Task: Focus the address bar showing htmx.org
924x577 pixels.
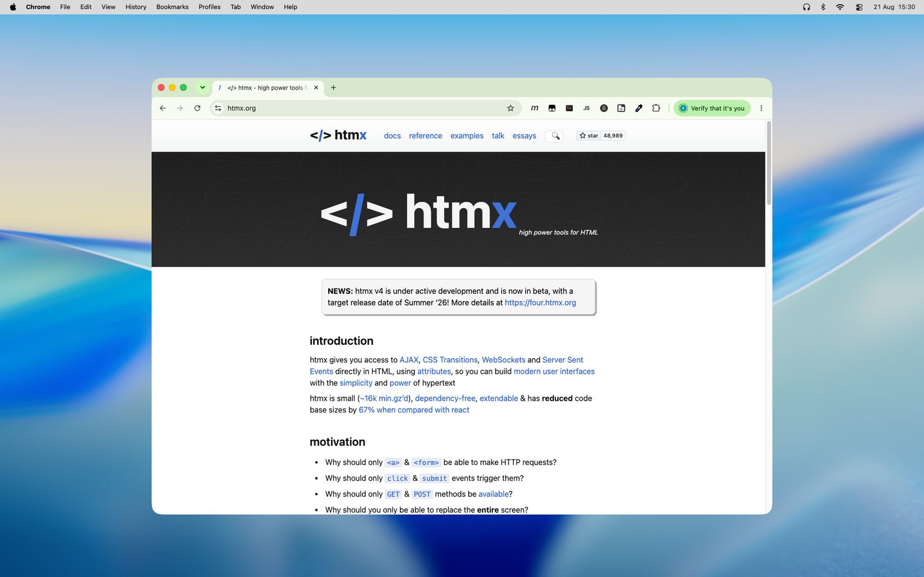Action: click(x=366, y=108)
